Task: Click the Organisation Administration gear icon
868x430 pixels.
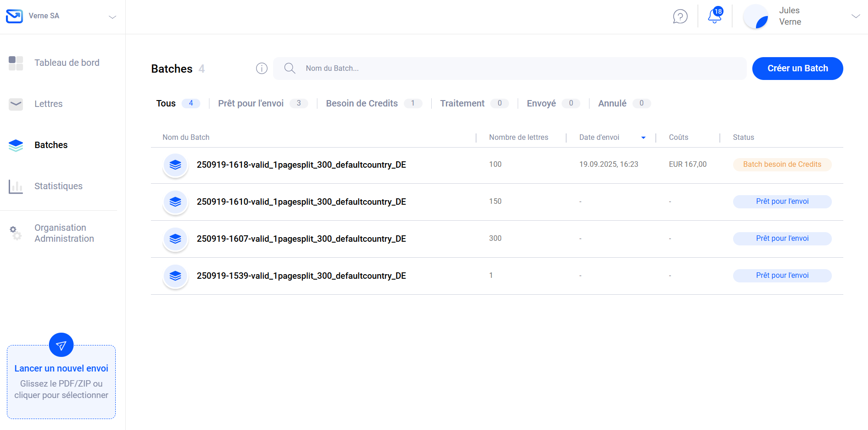Action: [x=16, y=233]
